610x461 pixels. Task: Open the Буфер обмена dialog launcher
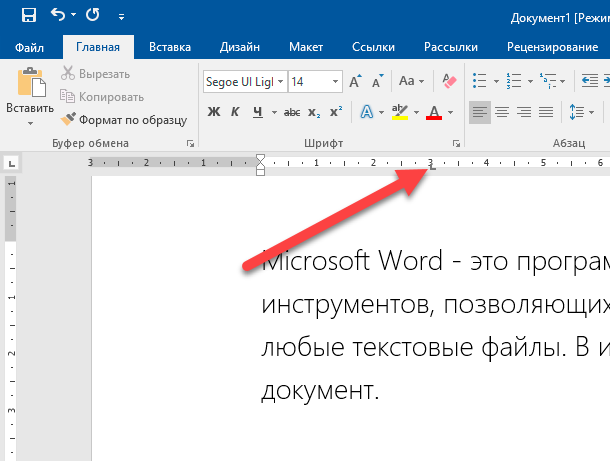click(x=190, y=144)
